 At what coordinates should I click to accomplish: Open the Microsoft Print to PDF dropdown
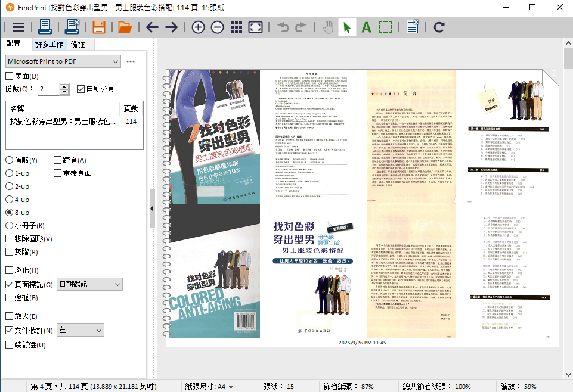point(63,61)
